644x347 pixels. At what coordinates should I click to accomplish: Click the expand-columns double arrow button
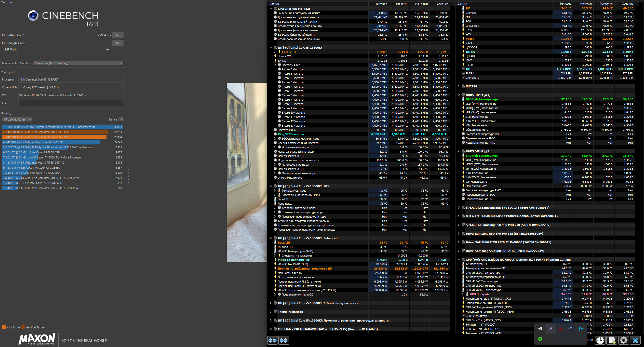click(273, 340)
